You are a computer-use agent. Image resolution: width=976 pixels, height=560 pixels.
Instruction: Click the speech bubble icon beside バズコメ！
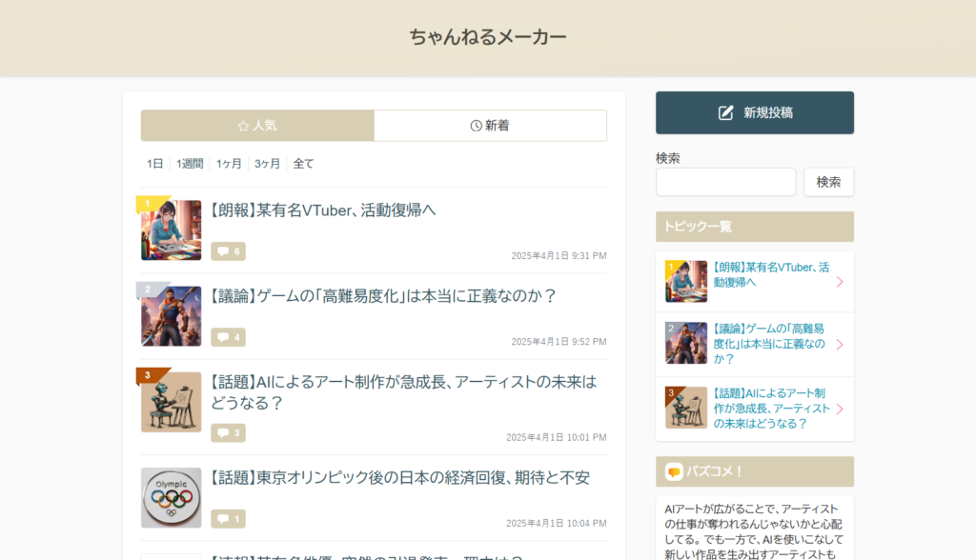(x=674, y=471)
